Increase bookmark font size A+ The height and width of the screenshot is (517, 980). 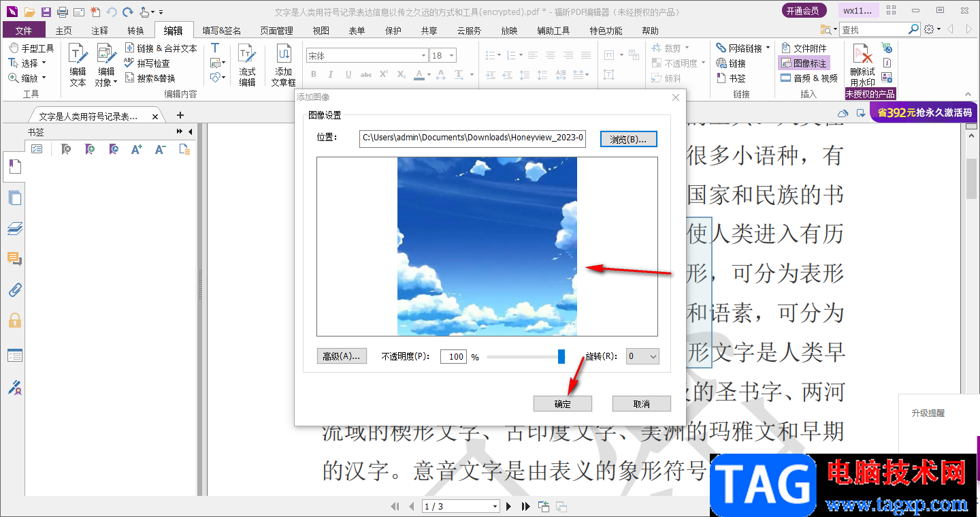click(137, 149)
